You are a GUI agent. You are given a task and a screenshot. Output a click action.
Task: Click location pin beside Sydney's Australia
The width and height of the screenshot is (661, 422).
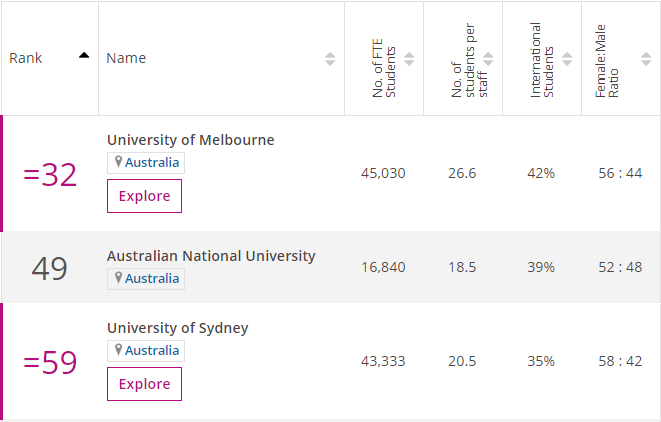pyautogui.click(x=118, y=350)
